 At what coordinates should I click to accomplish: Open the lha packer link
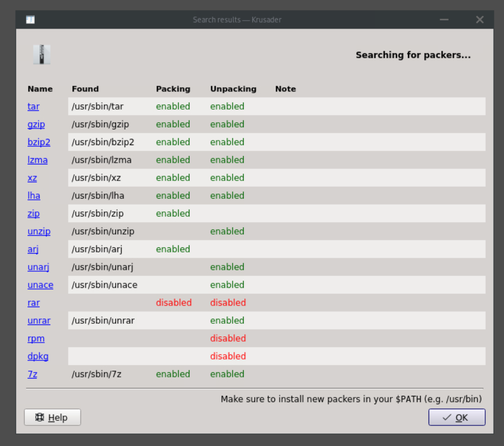(34, 195)
